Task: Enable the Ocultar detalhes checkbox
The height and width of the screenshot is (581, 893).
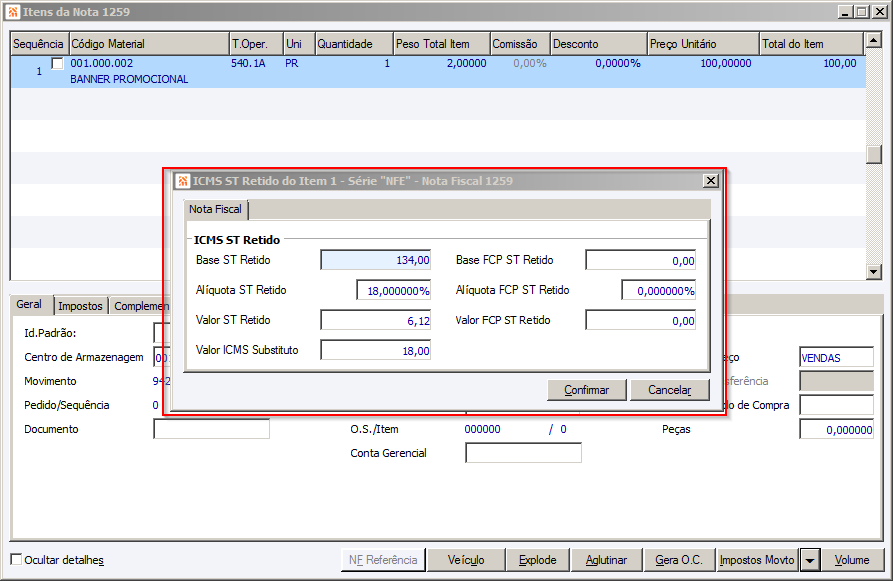Action: 17,559
